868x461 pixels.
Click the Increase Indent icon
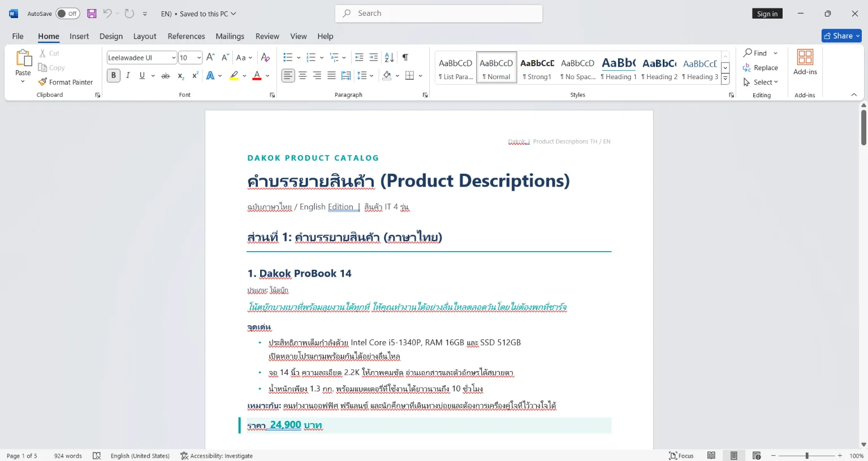pos(373,57)
